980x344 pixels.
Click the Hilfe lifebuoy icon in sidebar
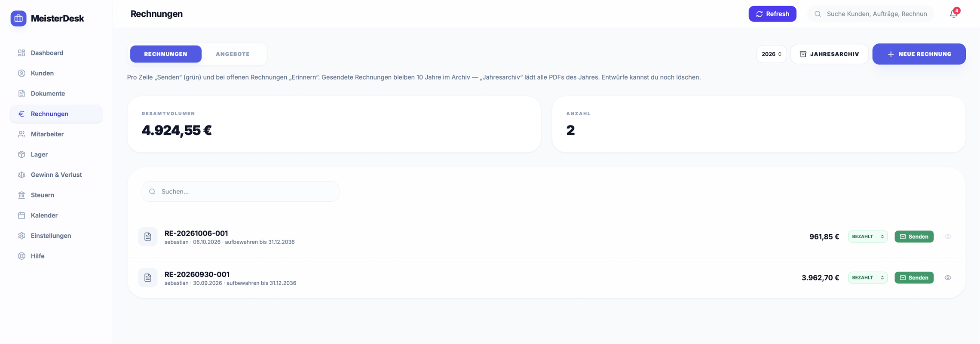tap(21, 256)
